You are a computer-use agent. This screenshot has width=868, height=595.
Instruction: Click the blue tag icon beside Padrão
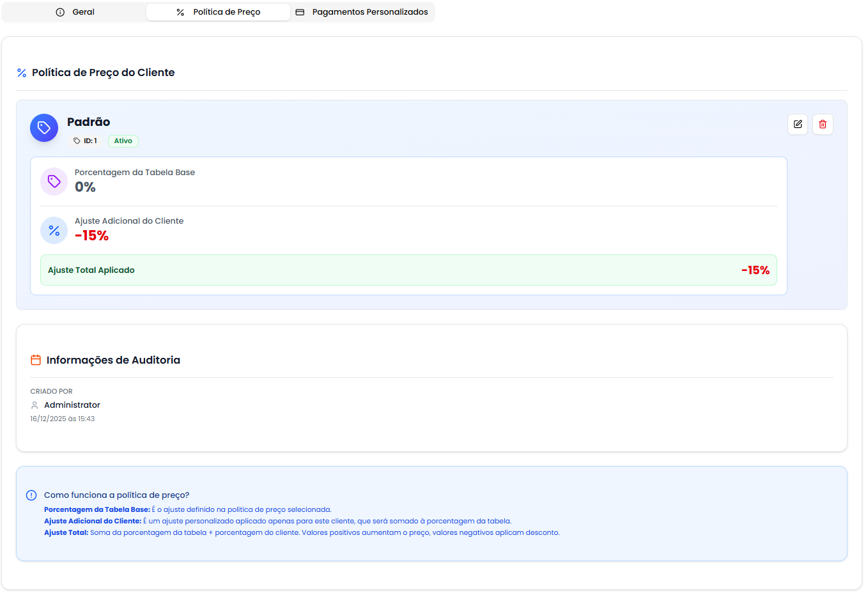44,128
